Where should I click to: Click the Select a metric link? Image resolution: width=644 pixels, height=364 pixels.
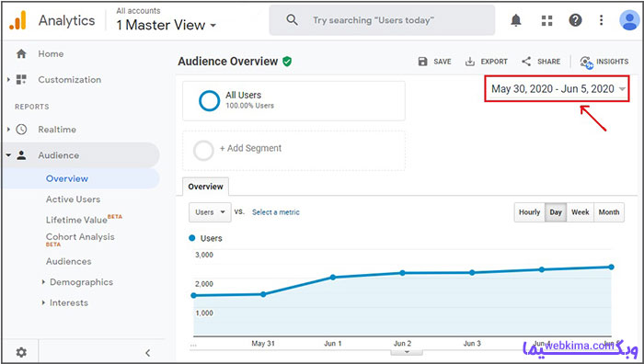coord(276,212)
